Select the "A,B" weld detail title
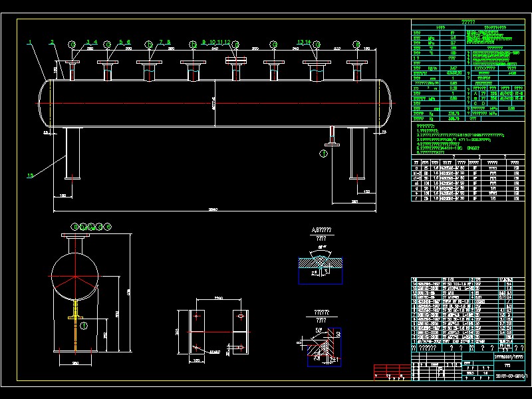This screenshot has width=532, height=399. point(321,230)
